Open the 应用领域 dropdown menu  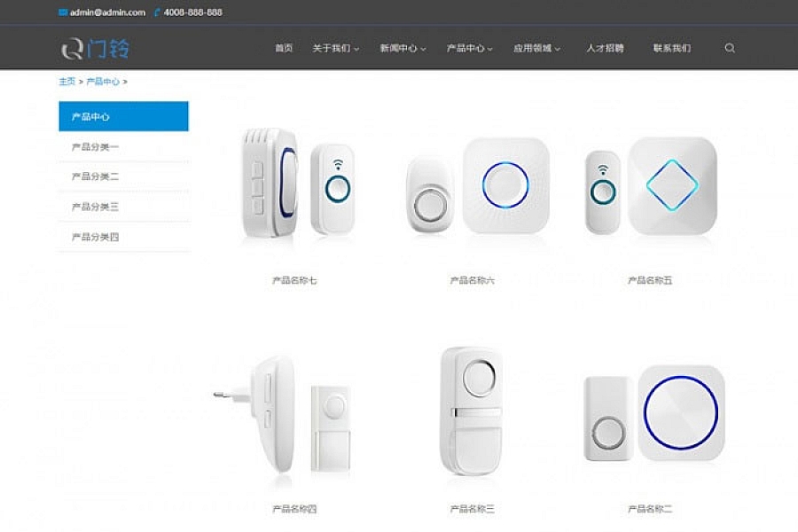click(x=536, y=49)
